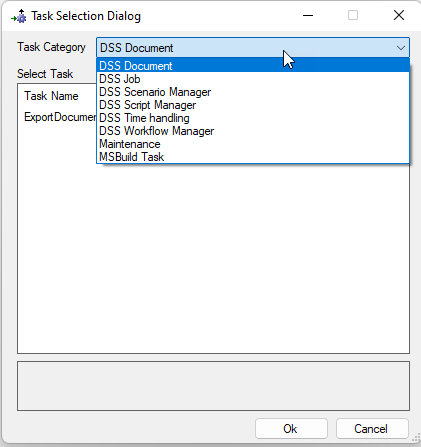421x447 pixels.
Task: Collapse the dropdown using the chevron arrow
Action: click(401, 48)
